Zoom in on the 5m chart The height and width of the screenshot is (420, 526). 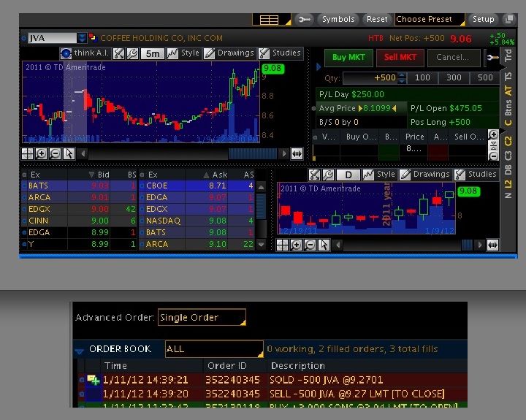41,153
